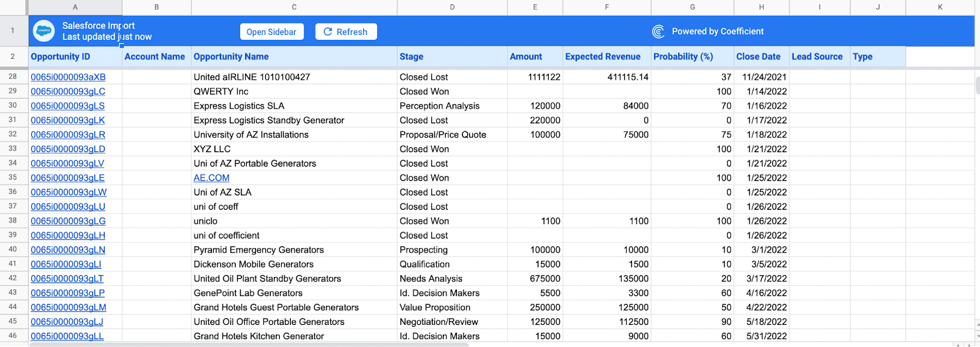The height and width of the screenshot is (347, 980).
Task: Open opportunity link 0065i0000093gLV
Action: coord(67,164)
